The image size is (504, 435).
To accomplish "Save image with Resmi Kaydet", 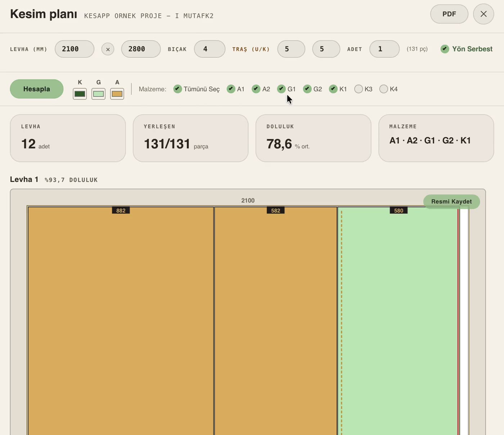I will [x=451, y=202].
